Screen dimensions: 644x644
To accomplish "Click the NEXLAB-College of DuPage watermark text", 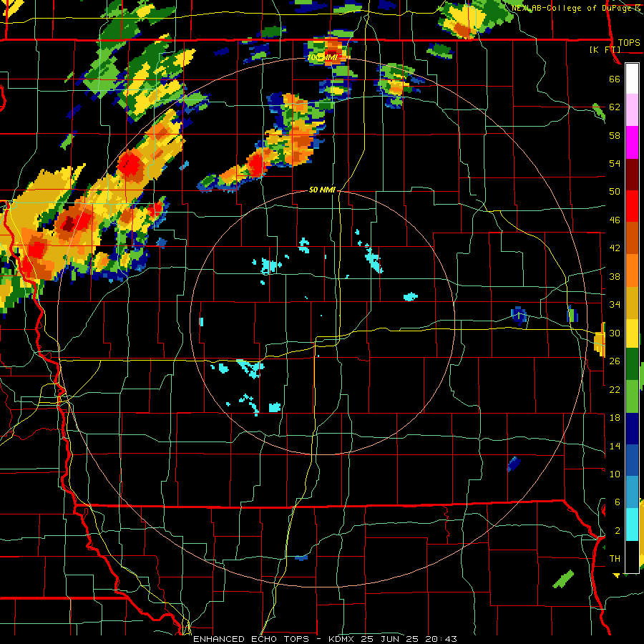I will point(577,8).
